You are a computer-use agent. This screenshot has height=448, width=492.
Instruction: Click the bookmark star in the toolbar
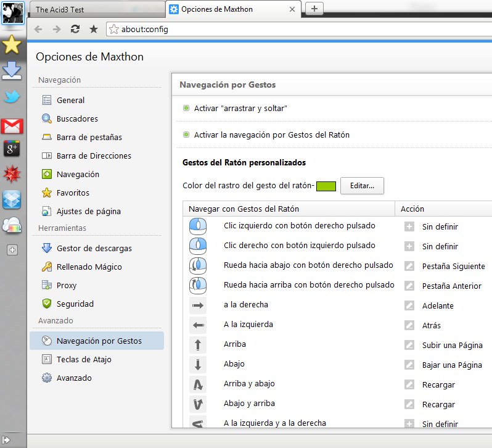[x=94, y=29]
